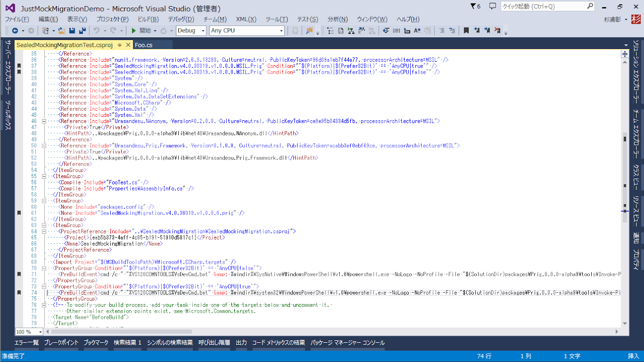Collapse the PropertyGroup node at line 70
This screenshot has width=644, height=362.
pos(44,268)
